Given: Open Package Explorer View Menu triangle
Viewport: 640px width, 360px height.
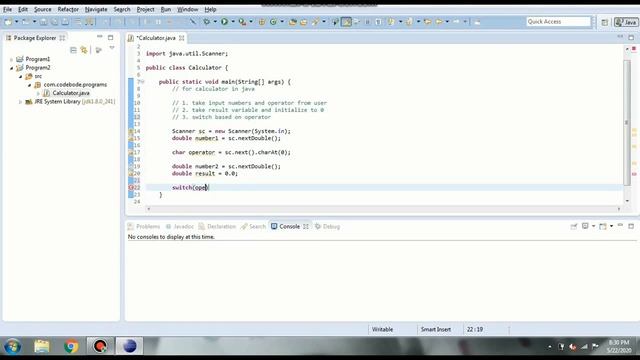Looking at the screenshot, I should tap(112, 49).
